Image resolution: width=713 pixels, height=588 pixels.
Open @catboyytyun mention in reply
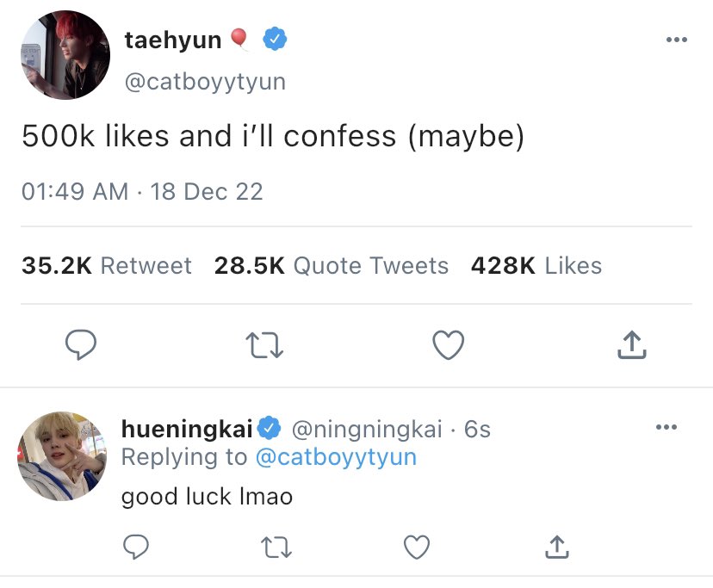coord(336,457)
